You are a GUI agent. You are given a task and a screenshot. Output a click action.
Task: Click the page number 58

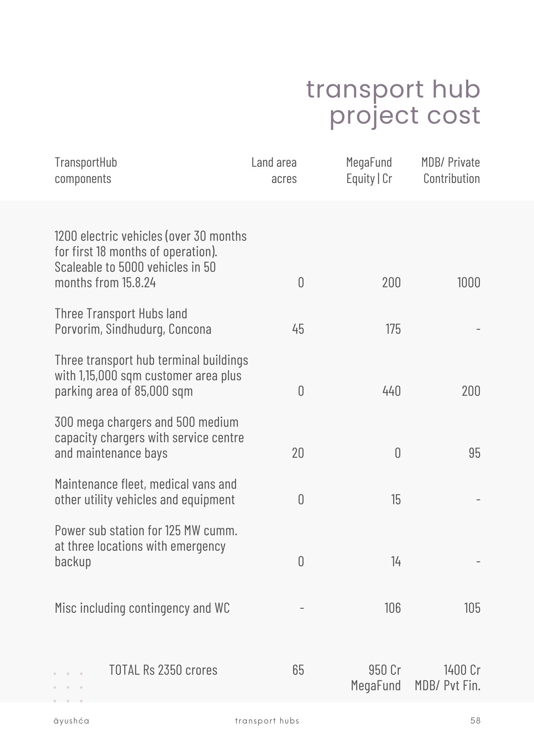[x=475, y=720]
